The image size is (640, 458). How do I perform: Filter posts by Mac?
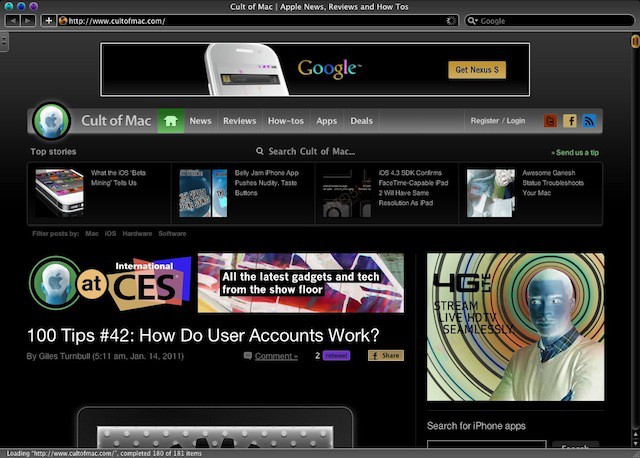click(x=92, y=233)
